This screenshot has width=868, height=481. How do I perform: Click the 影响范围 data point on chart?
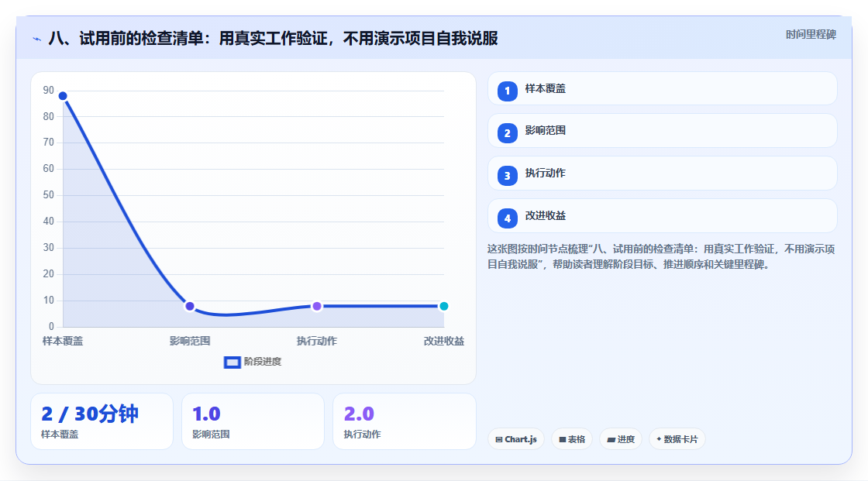click(x=190, y=306)
